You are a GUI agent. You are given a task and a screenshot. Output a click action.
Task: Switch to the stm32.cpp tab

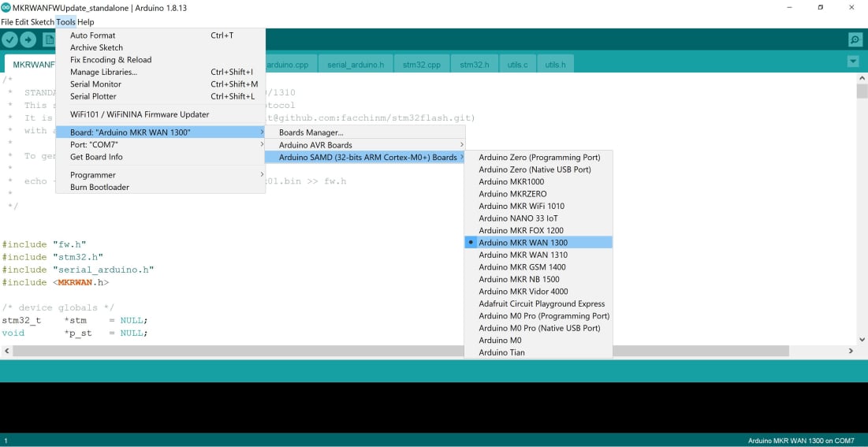[421, 65]
